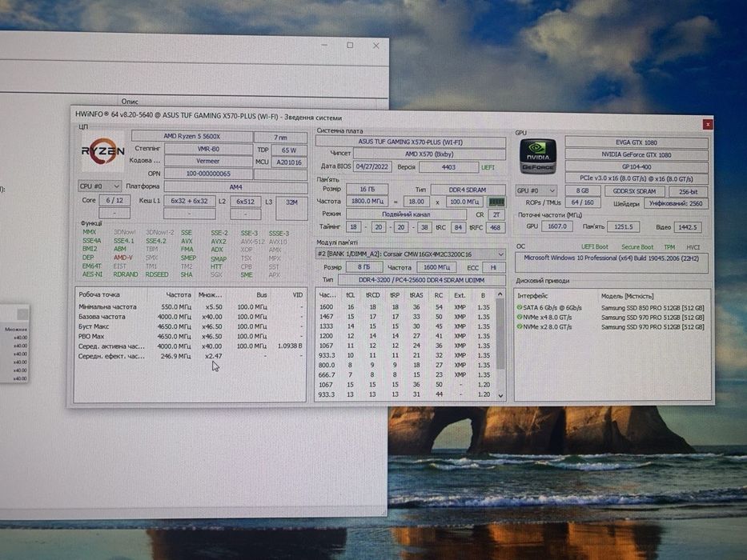This screenshot has width=747, height=560.
Task: Minimize the background window behind HWiNFO
Action: pos(324,46)
